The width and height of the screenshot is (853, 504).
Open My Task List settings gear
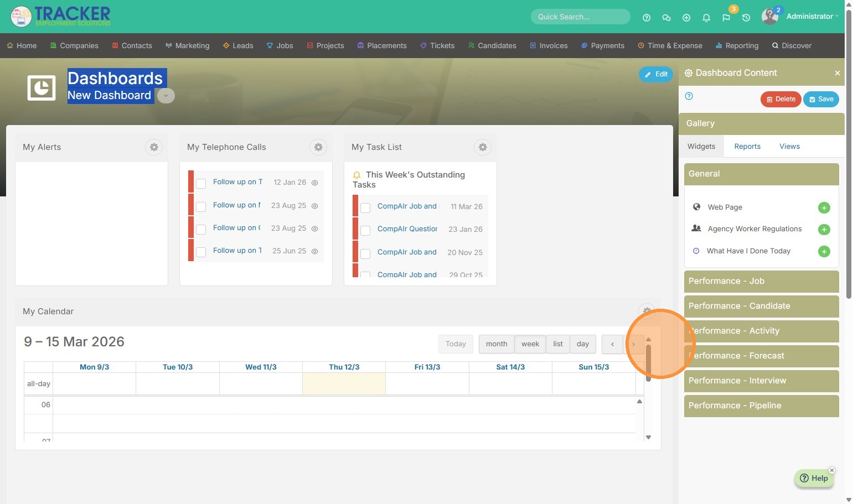click(483, 147)
